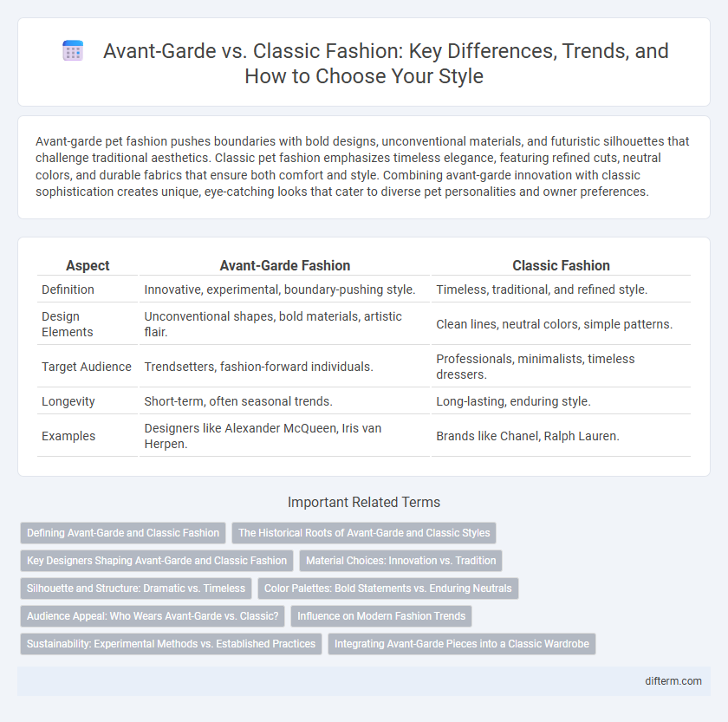Open 'Defining Avant-Garde and Classic Fashion' tag

pos(123,533)
